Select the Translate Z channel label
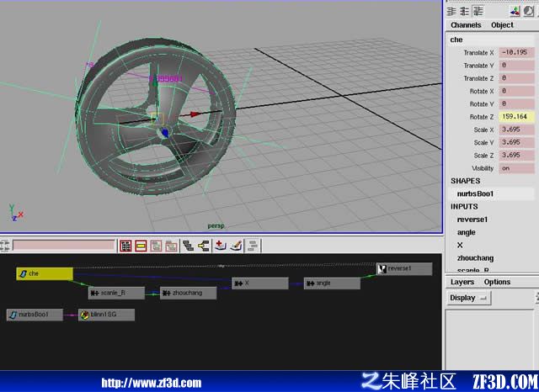 [478, 78]
